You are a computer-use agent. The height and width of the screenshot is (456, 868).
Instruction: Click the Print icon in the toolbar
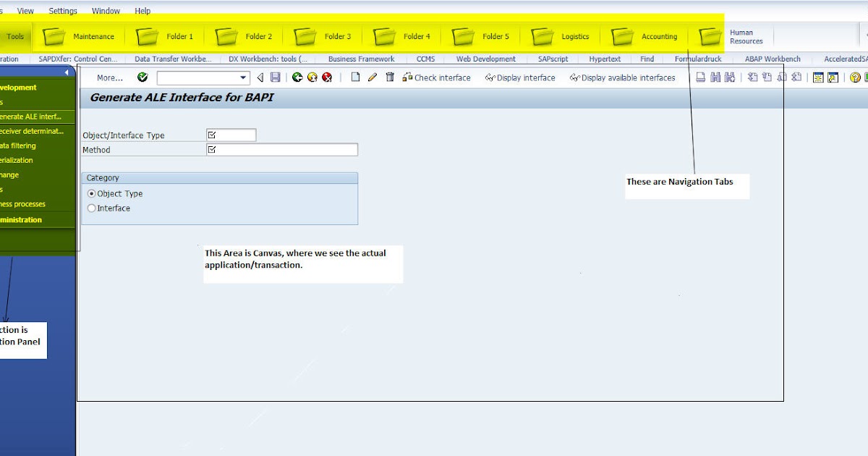(x=701, y=77)
